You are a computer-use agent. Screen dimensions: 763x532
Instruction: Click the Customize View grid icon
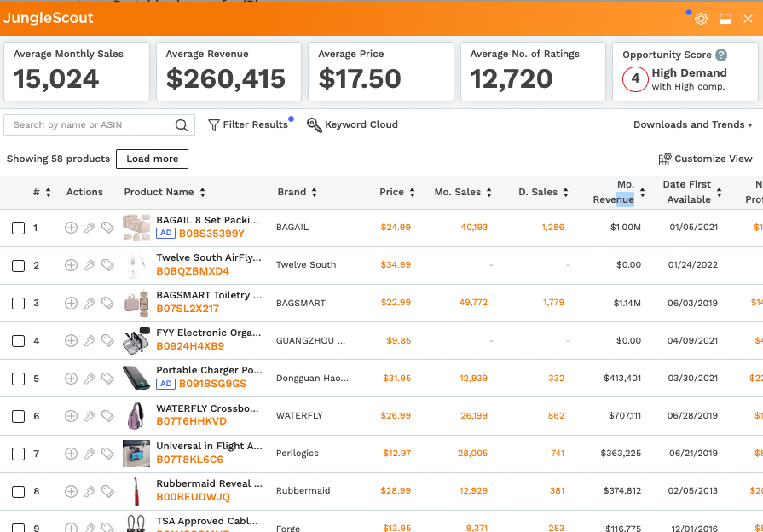(665, 159)
